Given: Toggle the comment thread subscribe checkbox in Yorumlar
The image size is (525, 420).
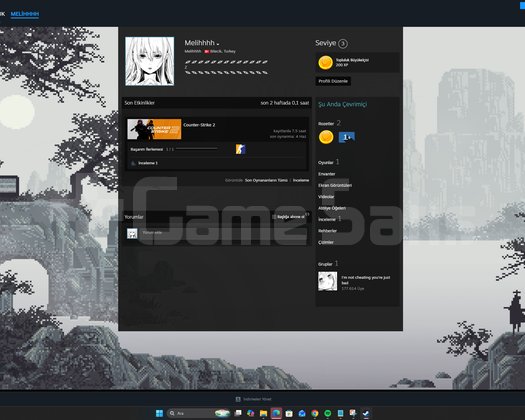Looking at the screenshot, I should [x=274, y=217].
